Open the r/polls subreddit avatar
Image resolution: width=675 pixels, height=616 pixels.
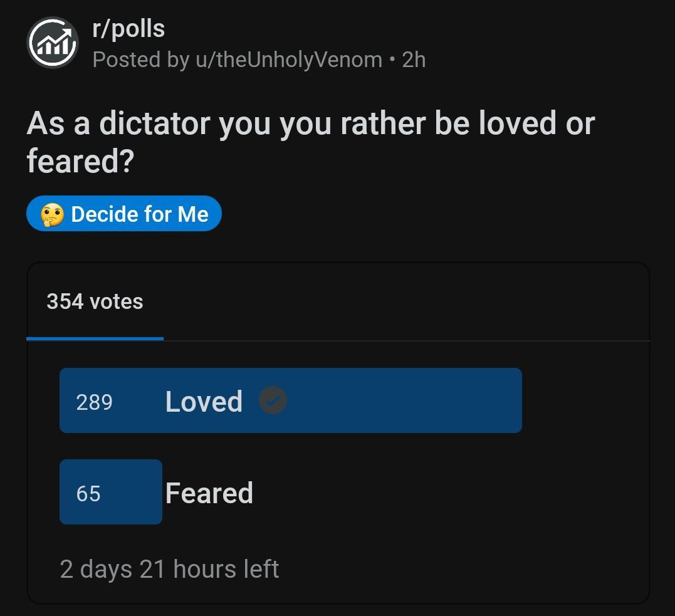click(53, 43)
